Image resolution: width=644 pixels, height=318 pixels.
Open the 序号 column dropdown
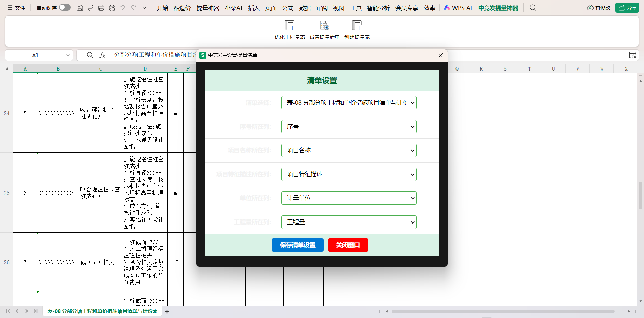349,127
